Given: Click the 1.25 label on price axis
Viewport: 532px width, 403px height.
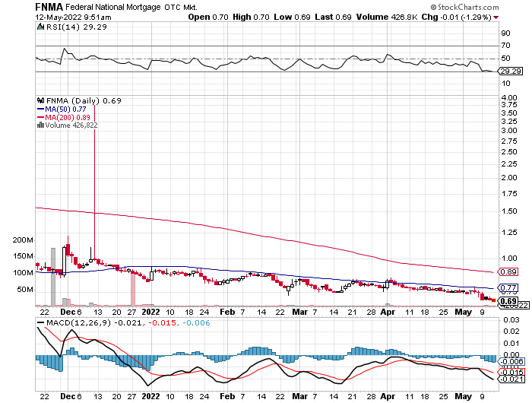Looking at the screenshot, I should [509, 233].
